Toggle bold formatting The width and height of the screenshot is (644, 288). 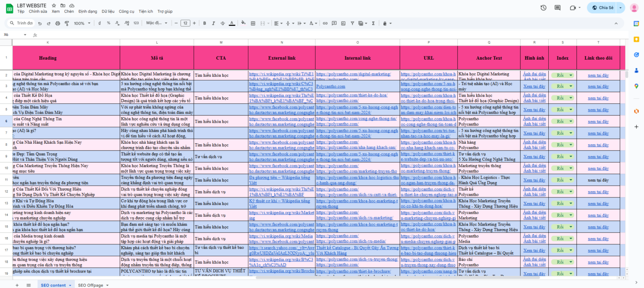click(x=205, y=23)
